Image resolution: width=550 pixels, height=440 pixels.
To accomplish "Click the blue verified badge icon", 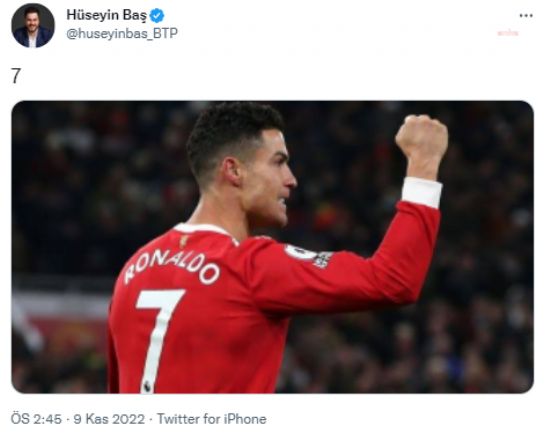I will (x=157, y=16).
